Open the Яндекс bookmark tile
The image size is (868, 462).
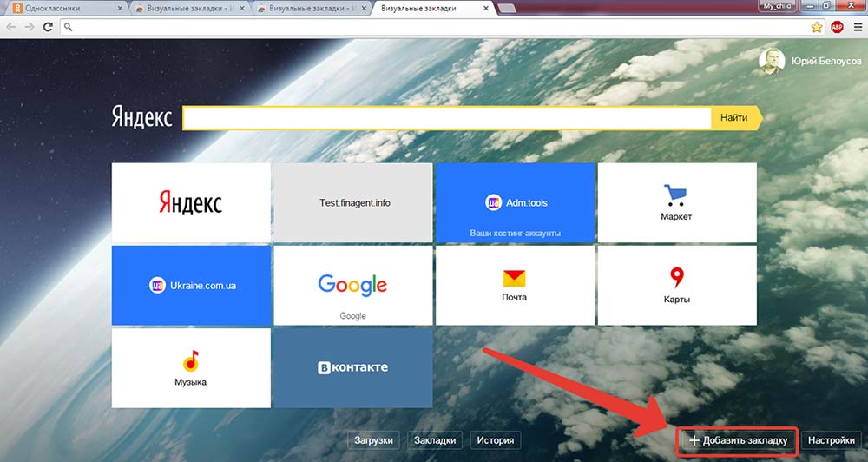coord(191,202)
